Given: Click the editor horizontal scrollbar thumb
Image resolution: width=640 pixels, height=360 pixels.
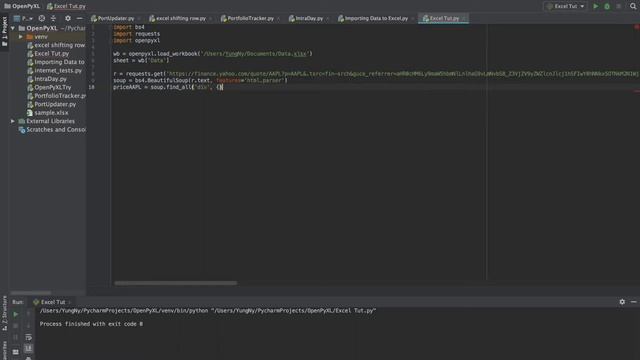Looking at the screenshot, I should click(176, 283).
